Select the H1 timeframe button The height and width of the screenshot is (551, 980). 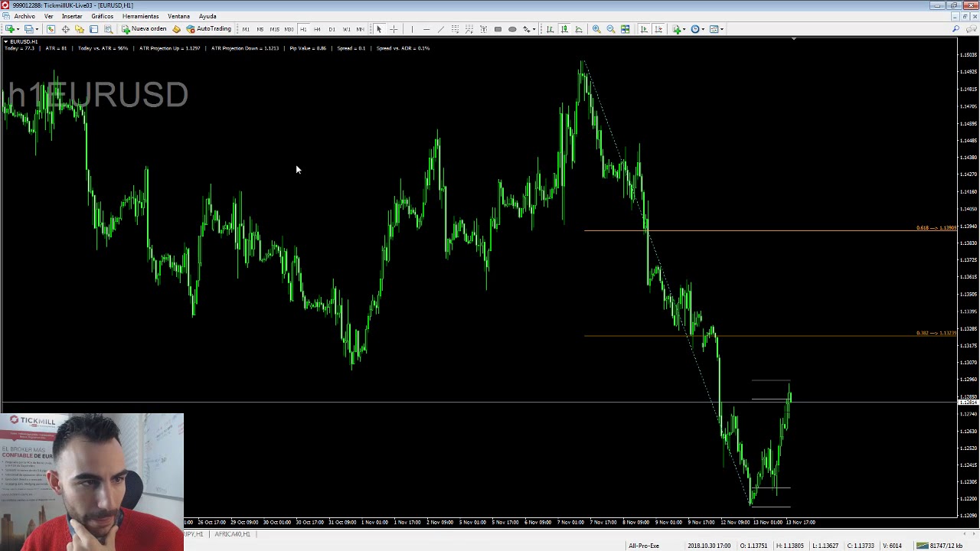(303, 29)
